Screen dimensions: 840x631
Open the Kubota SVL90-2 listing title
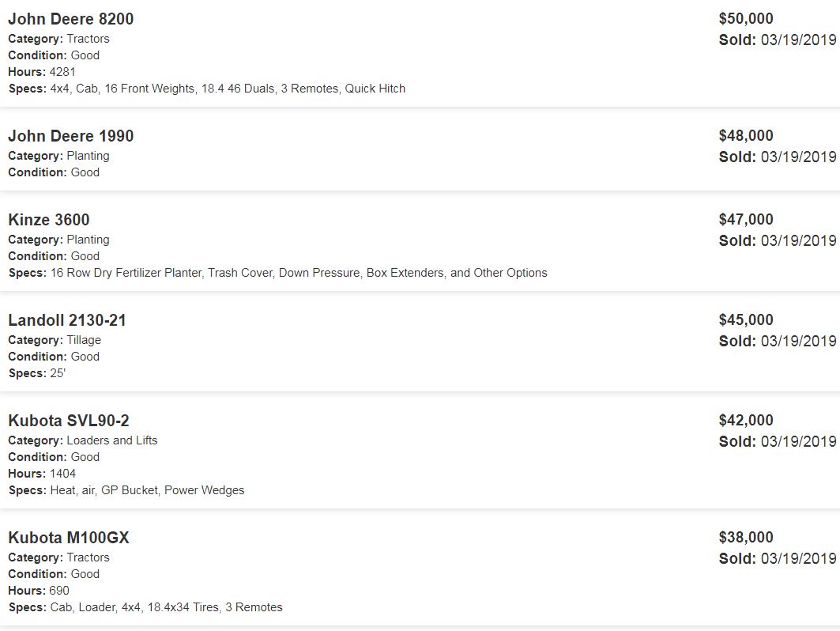(x=69, y=421)
